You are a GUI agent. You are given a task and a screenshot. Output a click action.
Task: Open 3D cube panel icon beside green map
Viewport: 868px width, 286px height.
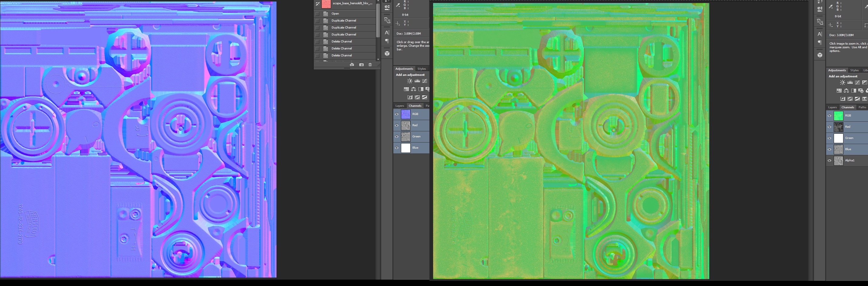pos(820,55)
